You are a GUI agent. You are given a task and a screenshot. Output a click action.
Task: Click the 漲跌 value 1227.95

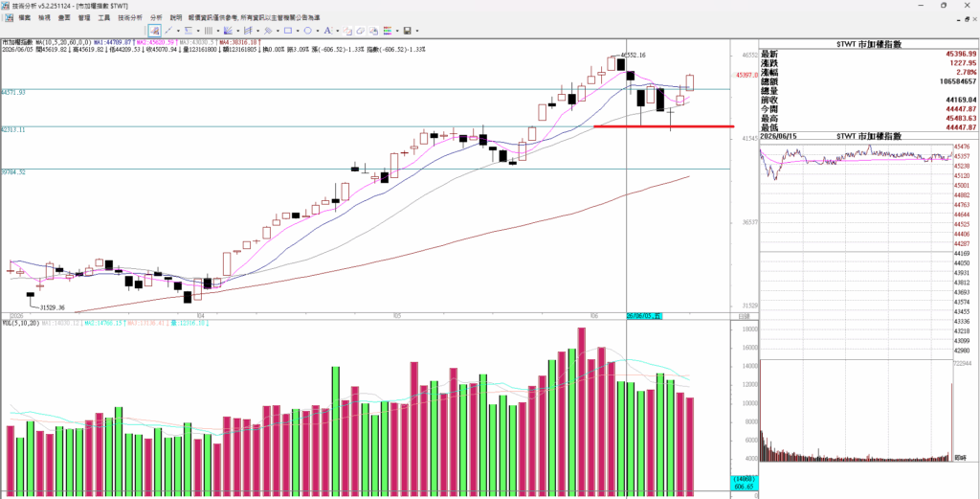tap(963, 63)
